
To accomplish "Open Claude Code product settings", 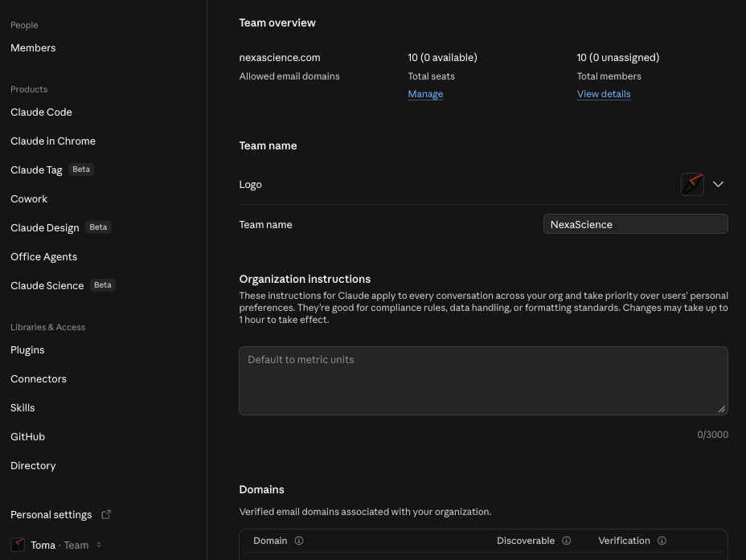I will point(41,112).
